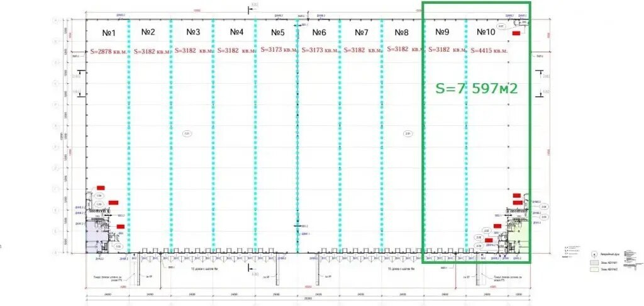The width and height of the screenshot is (644, 306).
Task: Click the S=3182 кв.м. text under №7
Action: 362,50
